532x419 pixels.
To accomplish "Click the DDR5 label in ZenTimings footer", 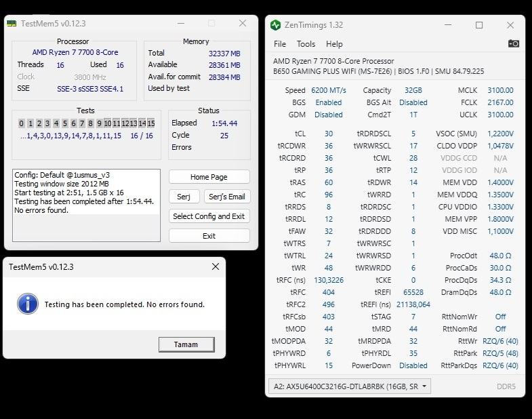I will coord(506,386).
